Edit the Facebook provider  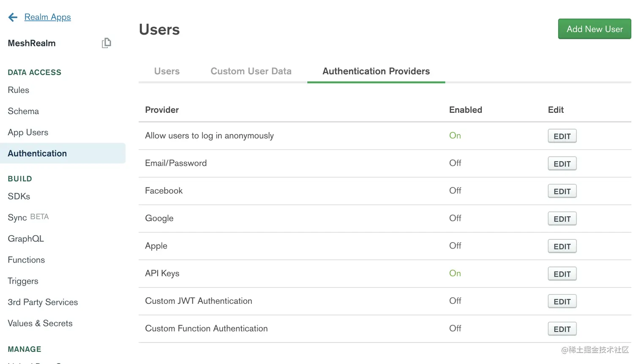(x=562, y=191)
